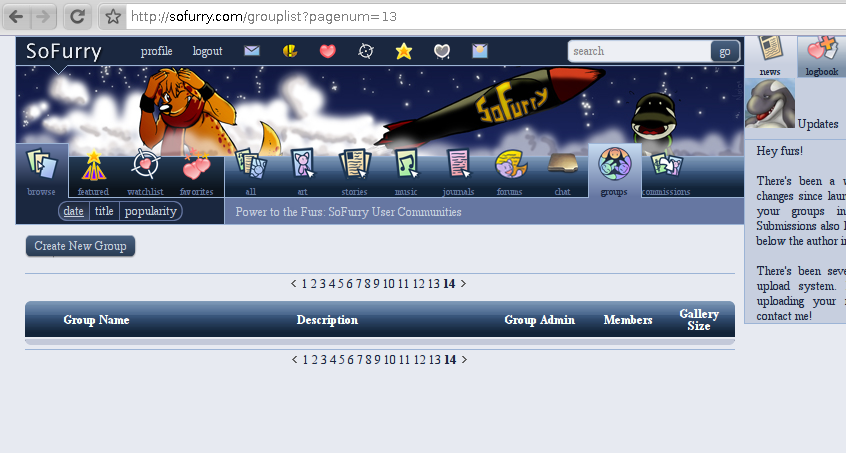Sort groups by title
This screenshot has height=453, width=846.
104,211
